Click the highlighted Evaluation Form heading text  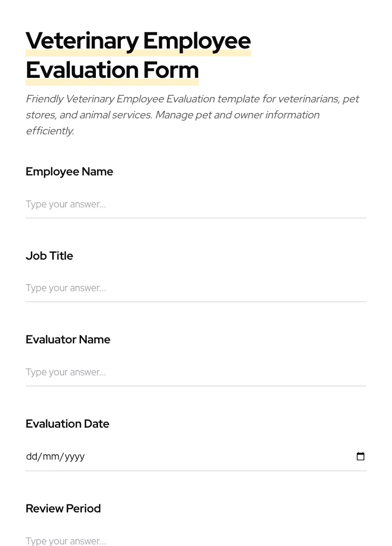112,70
